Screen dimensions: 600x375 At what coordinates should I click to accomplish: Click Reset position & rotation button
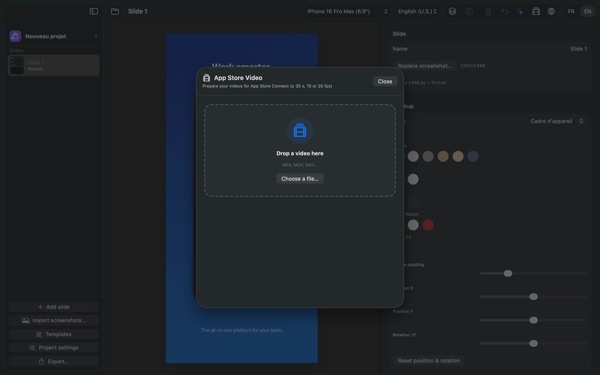[429, 360]
